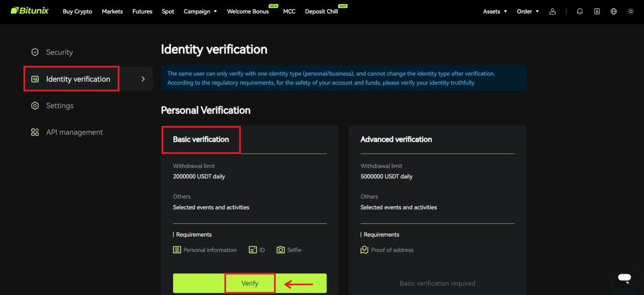Screen dimensions: 644x295
Task: Expand Identity verification chevron arrow
Action: [x=143, y=79]
